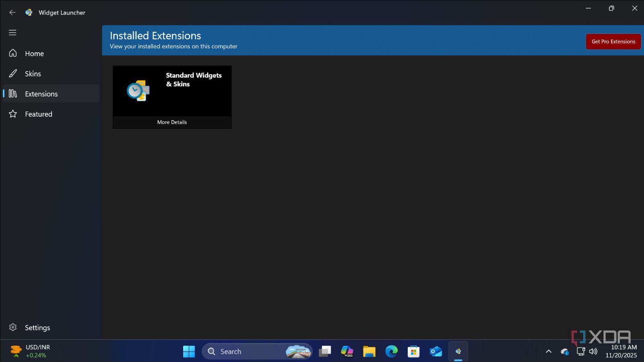
Task: Click the Get Pro Extensions button
Action: point(613,41)
